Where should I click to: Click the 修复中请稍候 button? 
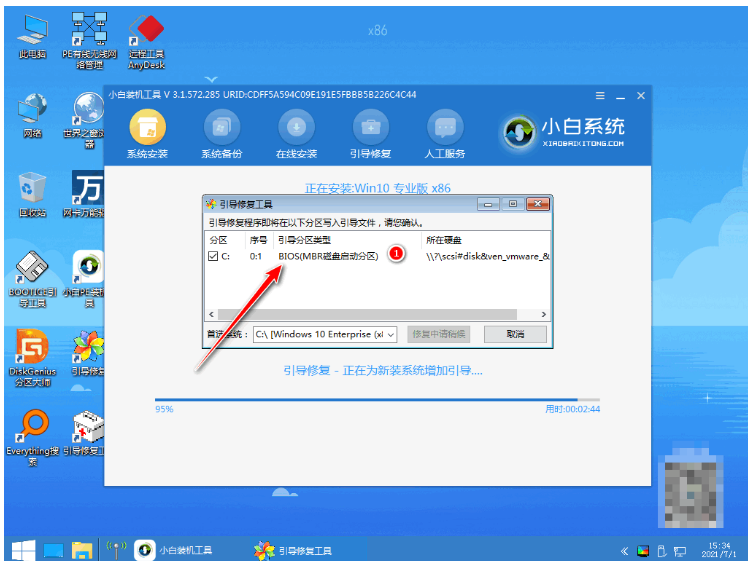[x=438, y=334]
